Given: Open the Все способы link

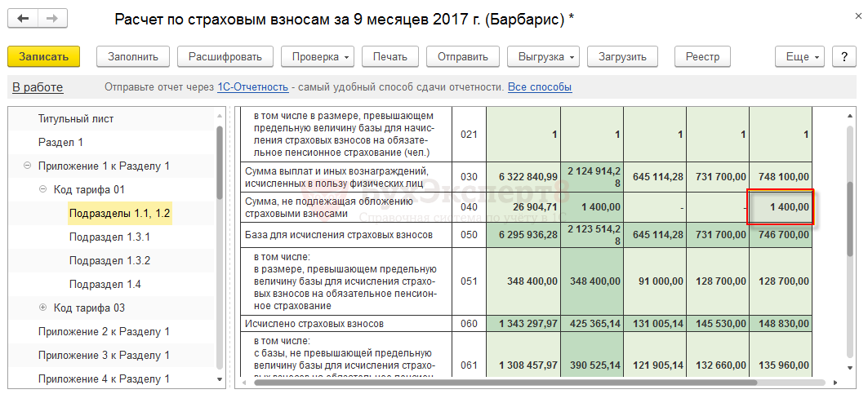Looking at the screenshot, I should coord(540,87).
